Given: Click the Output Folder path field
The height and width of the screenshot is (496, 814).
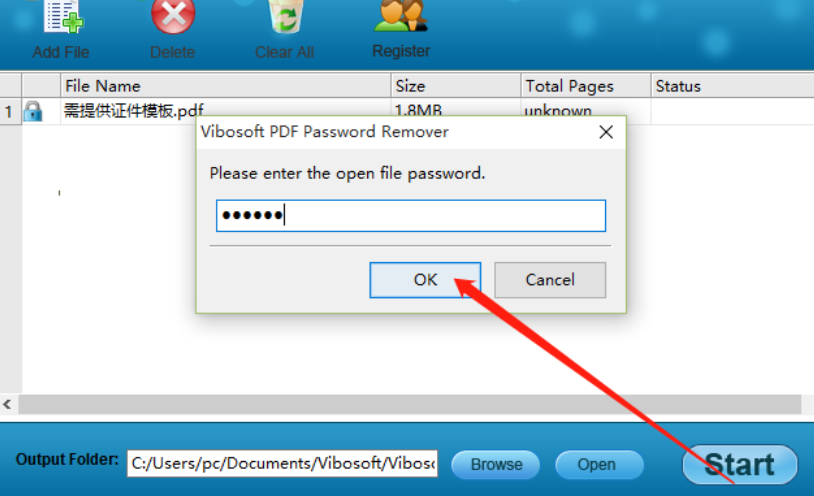Looking at the screenshot, I should (x=282, y=463).
